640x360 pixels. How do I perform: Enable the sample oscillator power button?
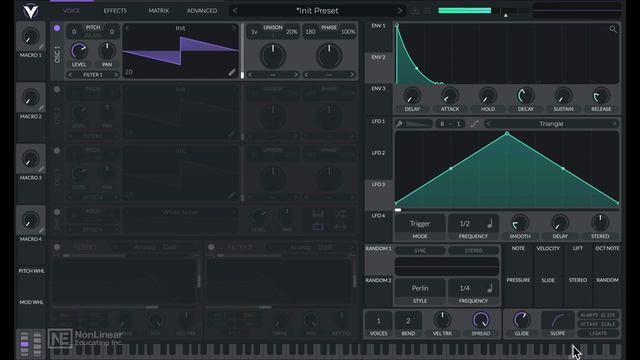coord(57,212)
